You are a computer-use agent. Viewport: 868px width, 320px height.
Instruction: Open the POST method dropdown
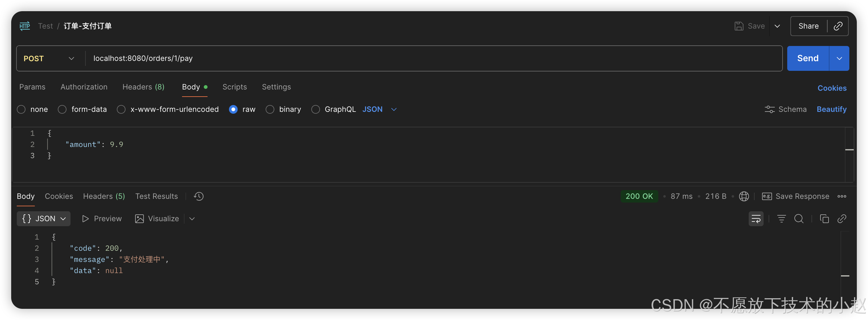(x=49, y=58)
